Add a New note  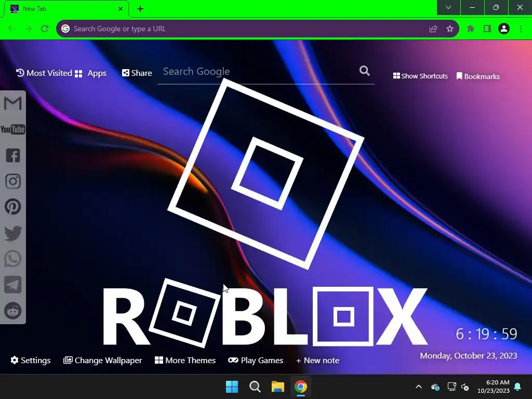pos(317,361)
